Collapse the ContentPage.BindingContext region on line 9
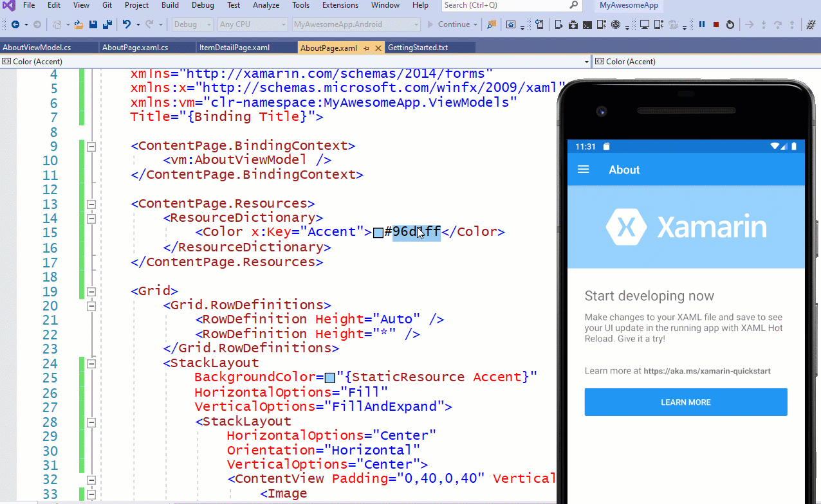The height and width of the screenshot is (504, 821). (91, 147)
